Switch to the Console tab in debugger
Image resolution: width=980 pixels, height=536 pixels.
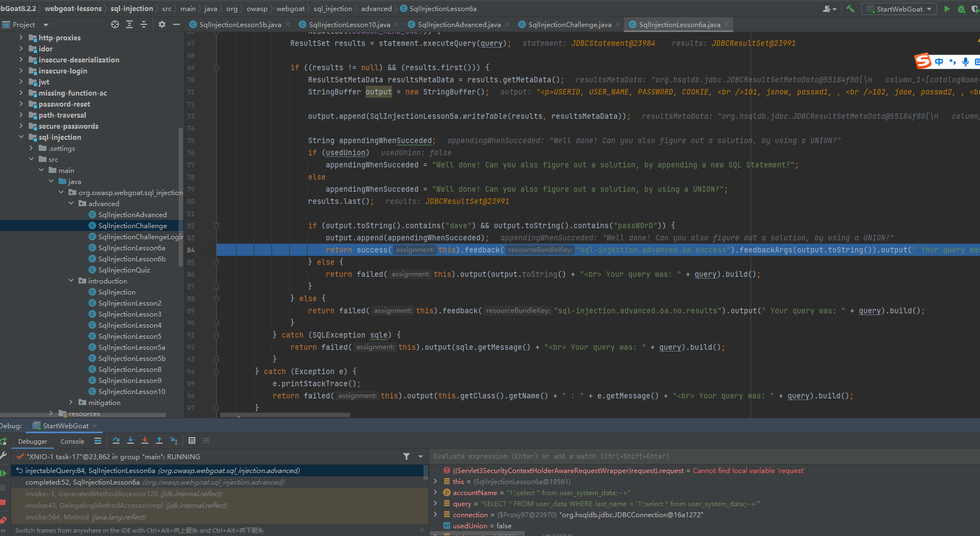72,441
